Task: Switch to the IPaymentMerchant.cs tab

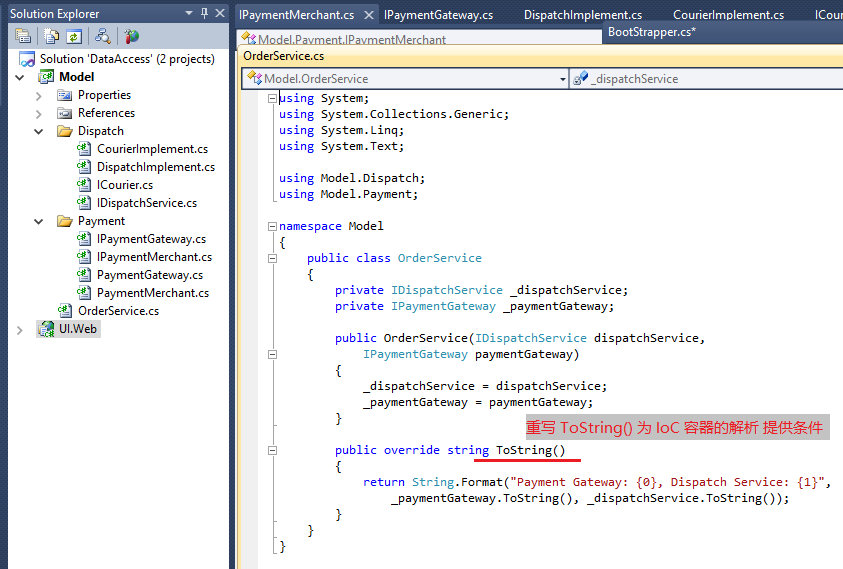Action: point(296,15)
